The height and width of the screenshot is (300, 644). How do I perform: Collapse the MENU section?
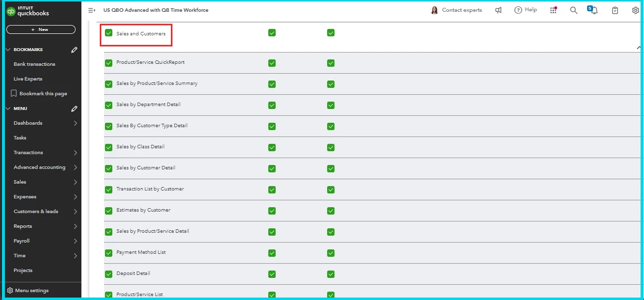(8, 109)
